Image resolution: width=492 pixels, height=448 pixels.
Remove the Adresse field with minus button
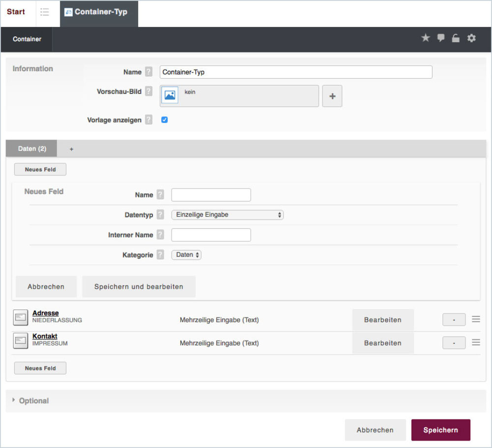454,320
